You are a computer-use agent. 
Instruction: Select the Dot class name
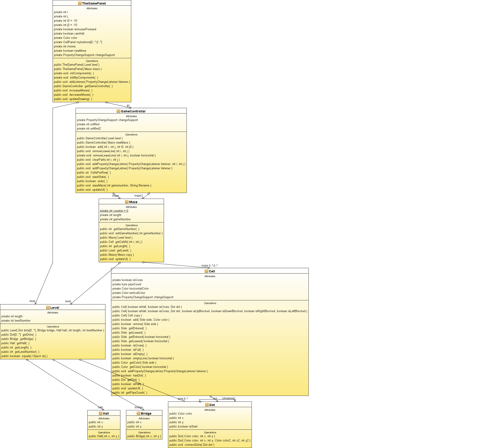point(212,405)
